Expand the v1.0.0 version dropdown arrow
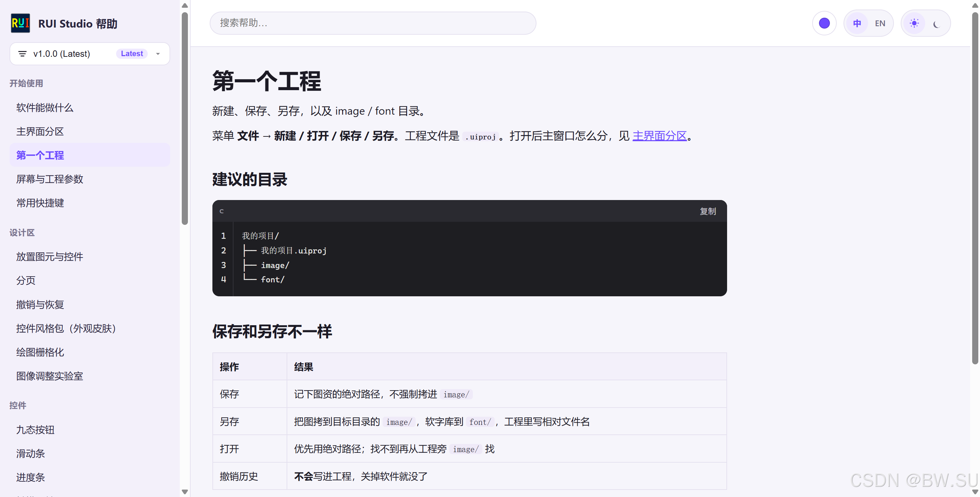Screen dimensions: 980x497 [158, 54]
